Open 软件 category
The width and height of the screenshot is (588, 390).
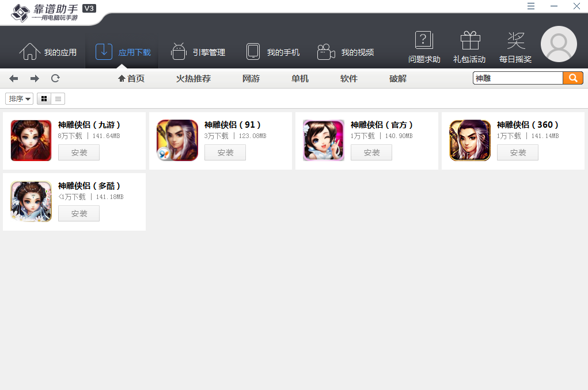349,78
